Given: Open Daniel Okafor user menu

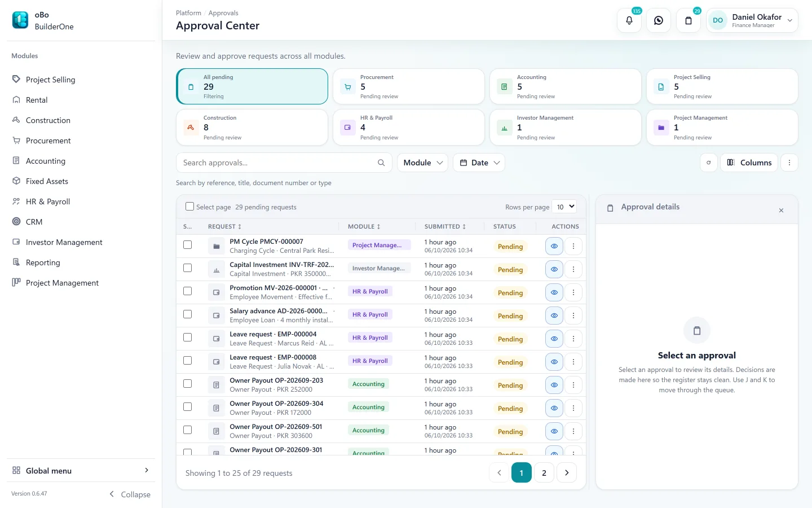Looking at the screenshot, I should [x=752, y=20].
